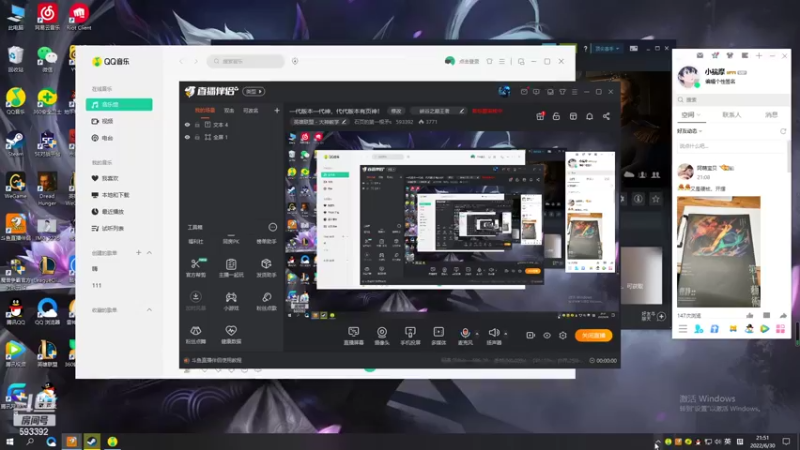
Task: Click the 修改 button beside stream title
Action: (396, 111)
